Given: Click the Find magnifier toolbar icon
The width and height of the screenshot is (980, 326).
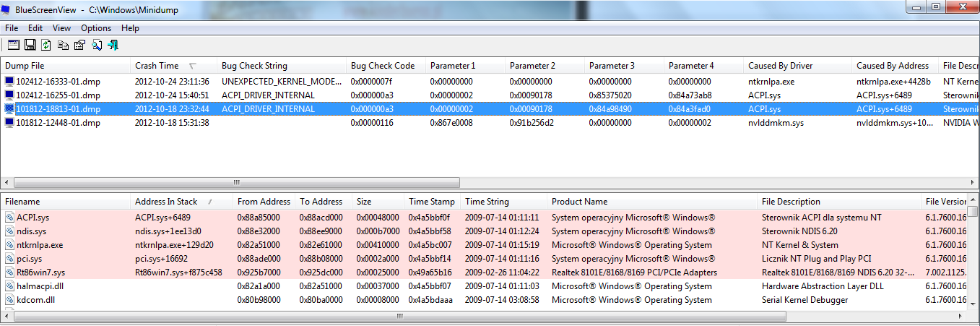Looking at the screenshot, I should click(96, 45).
